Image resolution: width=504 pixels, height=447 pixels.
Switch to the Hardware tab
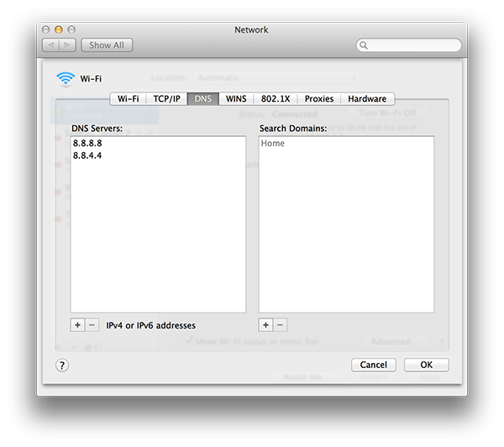(367, 98)
